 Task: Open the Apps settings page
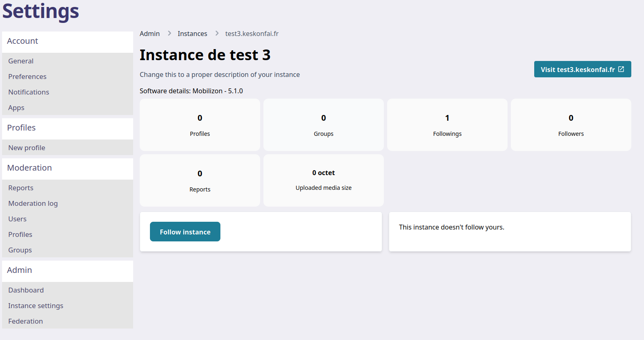tap(16, 108)
